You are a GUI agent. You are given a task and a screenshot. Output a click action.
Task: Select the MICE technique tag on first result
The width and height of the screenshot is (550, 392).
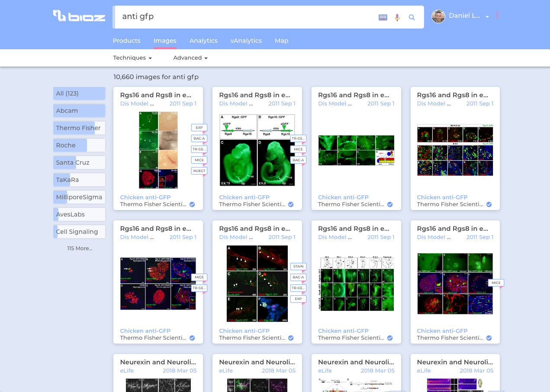click(199, 160)
